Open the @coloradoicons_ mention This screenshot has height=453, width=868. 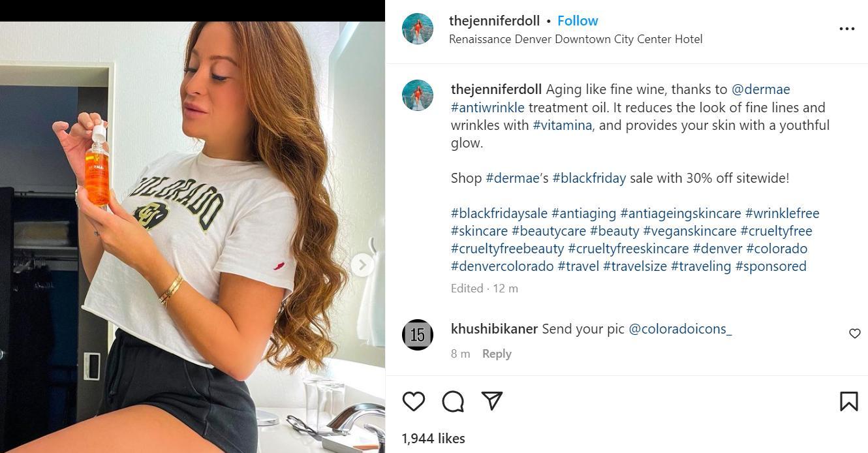[x=680, y=329]
